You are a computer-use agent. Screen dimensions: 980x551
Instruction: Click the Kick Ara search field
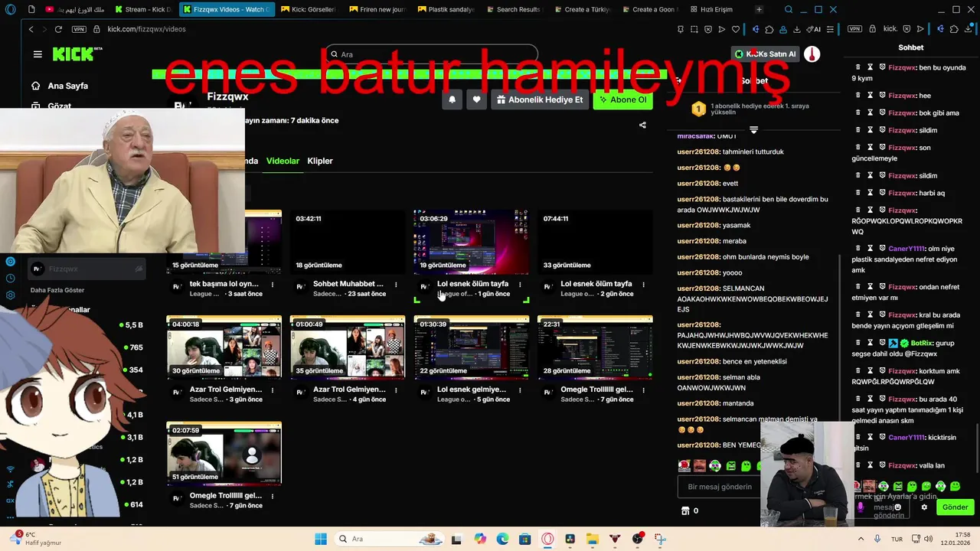tap(431, 54)
